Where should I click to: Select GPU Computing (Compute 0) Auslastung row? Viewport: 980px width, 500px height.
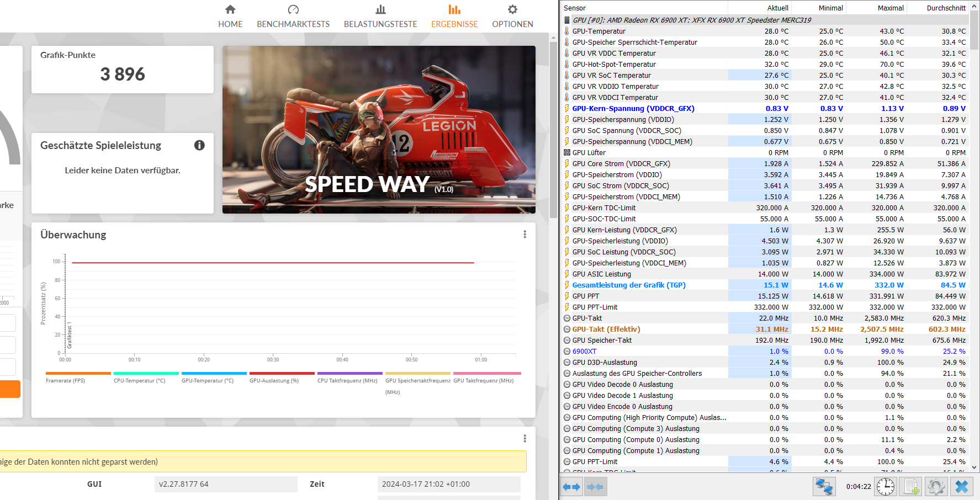765,439
